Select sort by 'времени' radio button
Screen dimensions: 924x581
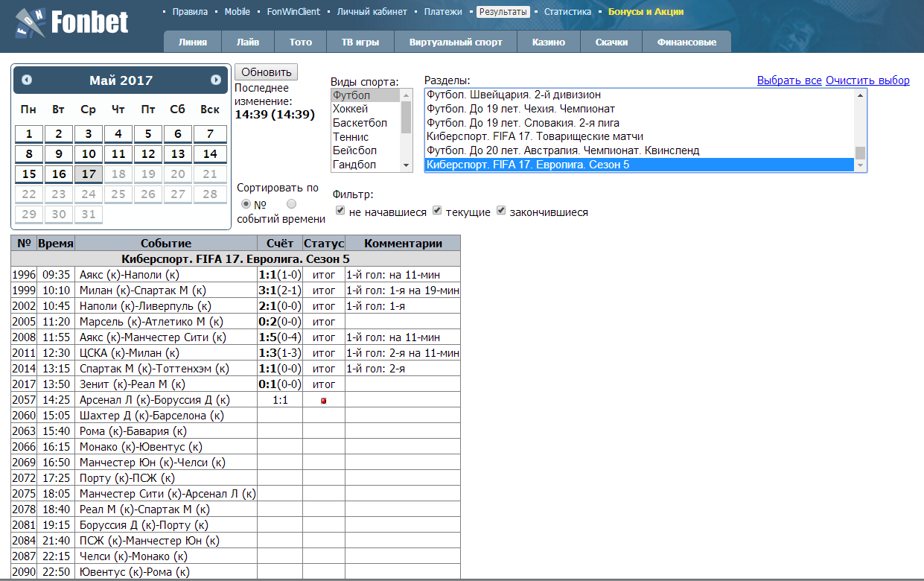[x=291, y=204]
